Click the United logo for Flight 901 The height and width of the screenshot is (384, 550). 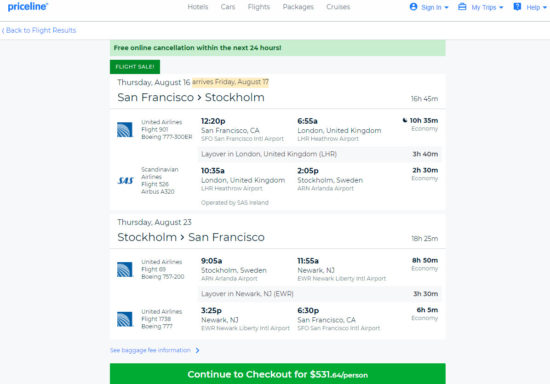pos(125,129)
